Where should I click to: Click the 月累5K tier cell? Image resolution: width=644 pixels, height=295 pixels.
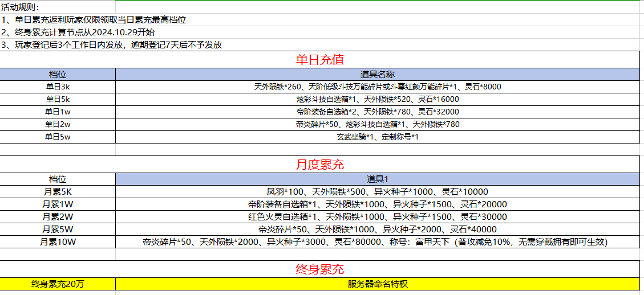(58, 192)
